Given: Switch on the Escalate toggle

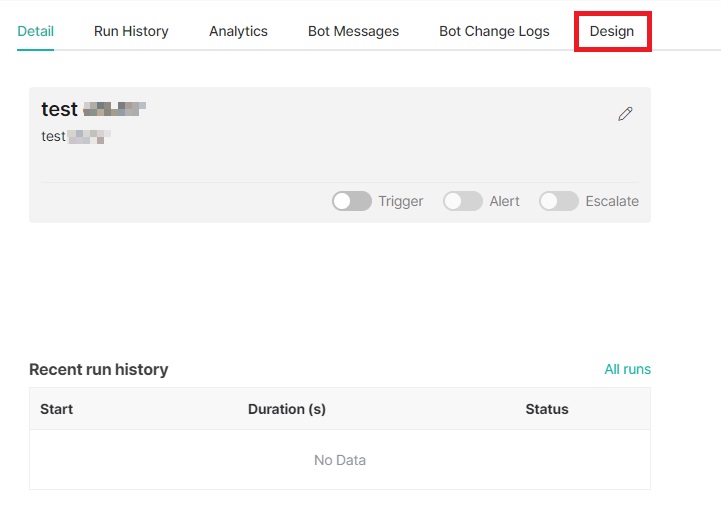Looking at the screenshot, I should point(558,201).
